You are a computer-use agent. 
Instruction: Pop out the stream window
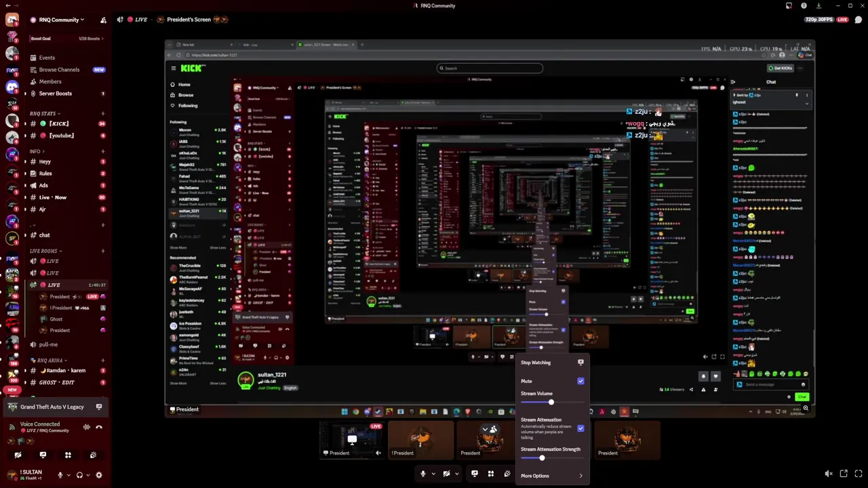click(844, 474)
